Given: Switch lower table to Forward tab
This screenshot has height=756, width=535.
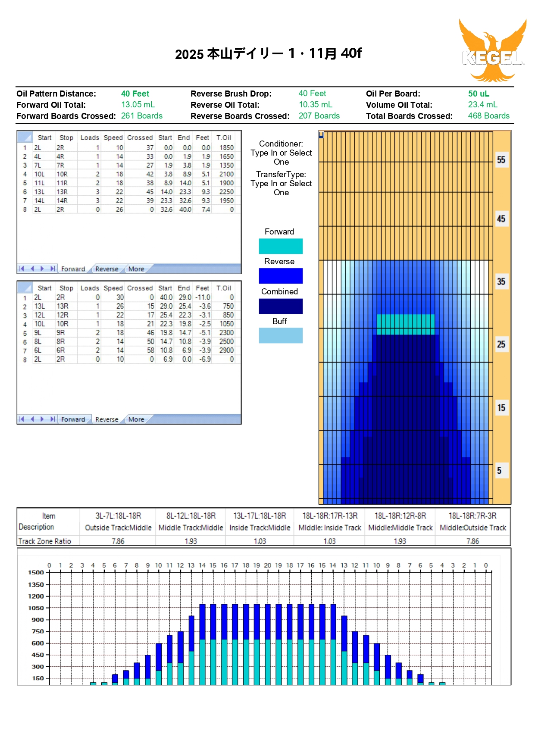Looking at the screenshot, I should coord(73,419).
